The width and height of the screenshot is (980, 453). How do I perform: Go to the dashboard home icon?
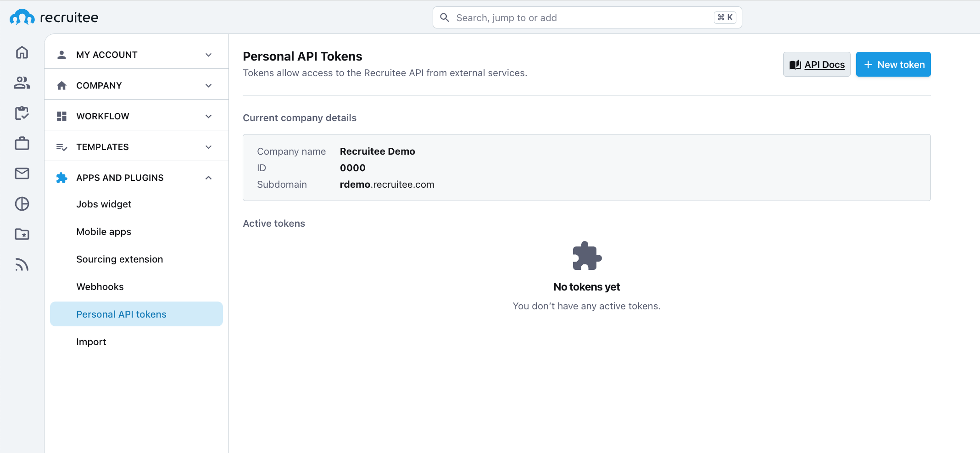(22, 52)
